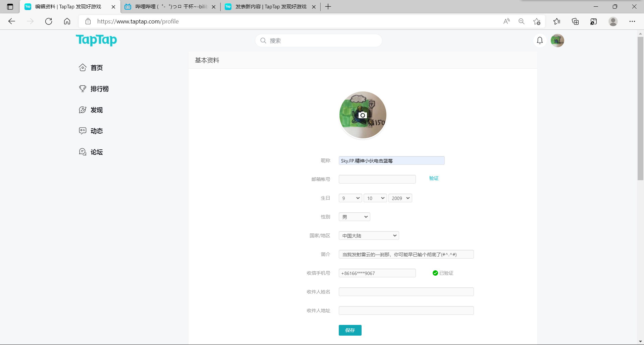Edit the 简介 bio text field

coord(406,254)
